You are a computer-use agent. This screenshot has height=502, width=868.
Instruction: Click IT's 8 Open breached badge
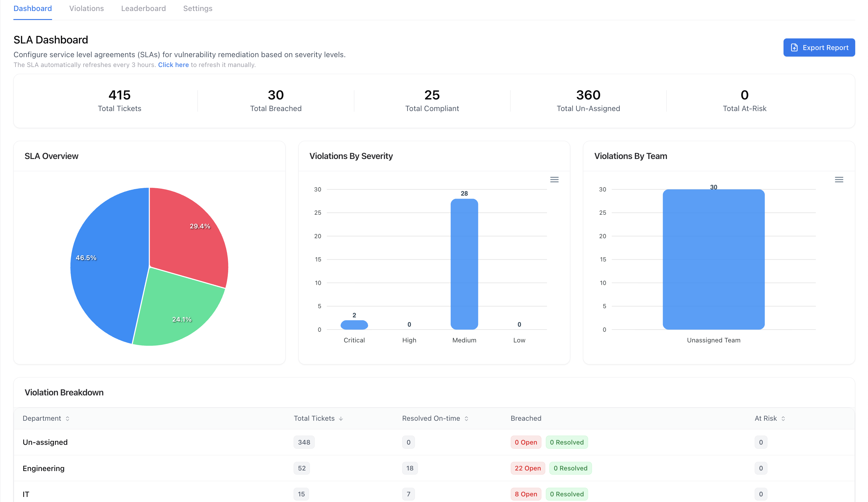(526, 494)
